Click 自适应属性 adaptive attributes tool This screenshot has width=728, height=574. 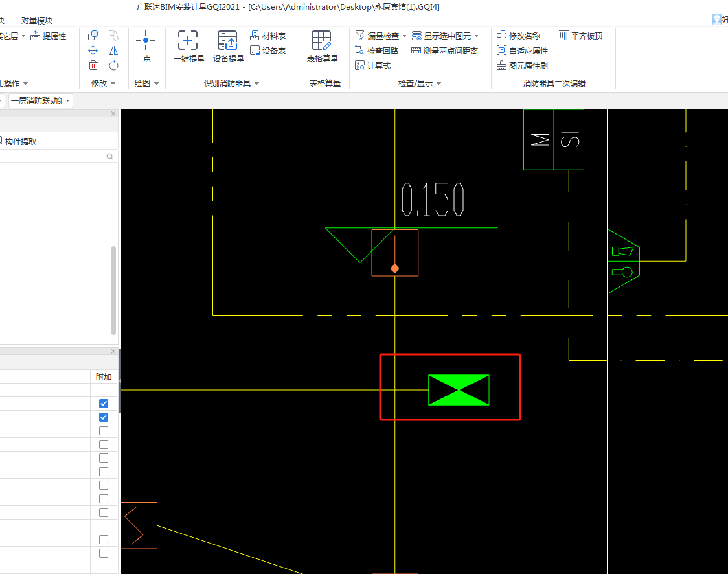coord(522,51)
